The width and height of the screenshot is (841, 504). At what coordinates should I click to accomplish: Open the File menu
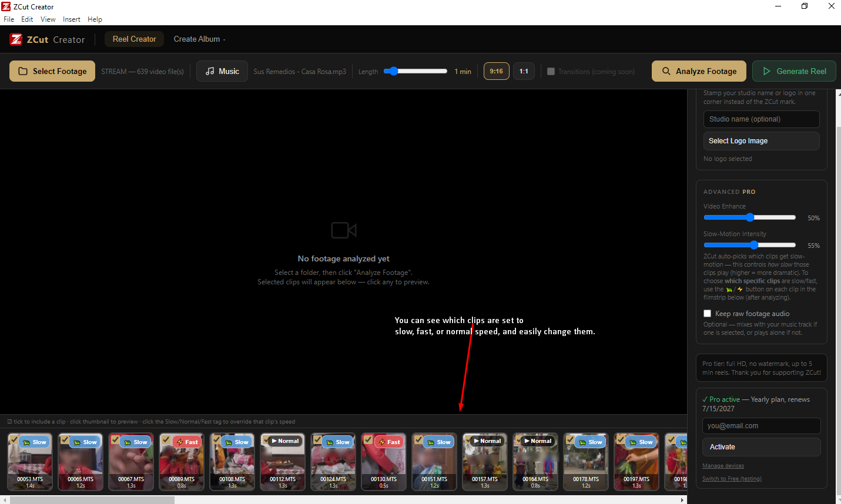(x=9, y=19)
